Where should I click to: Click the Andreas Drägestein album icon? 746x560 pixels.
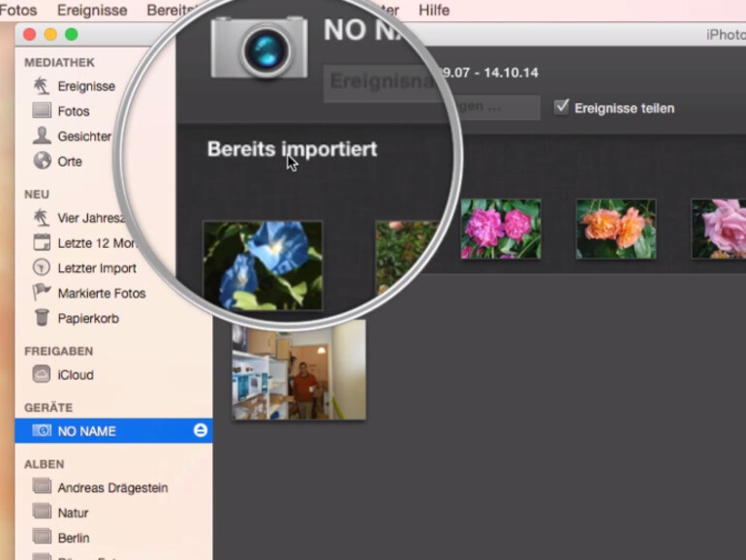42,486
